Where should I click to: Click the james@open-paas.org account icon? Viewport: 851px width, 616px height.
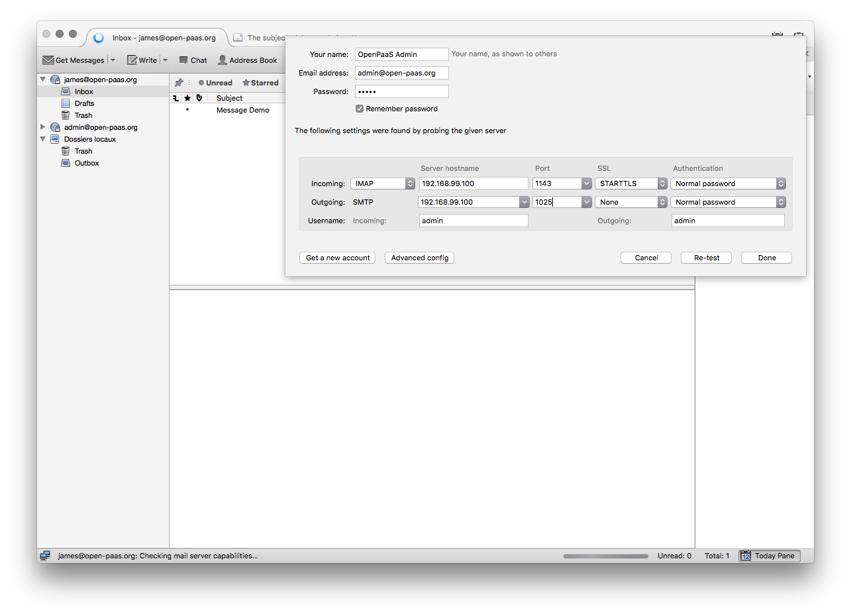pos(56,79)
